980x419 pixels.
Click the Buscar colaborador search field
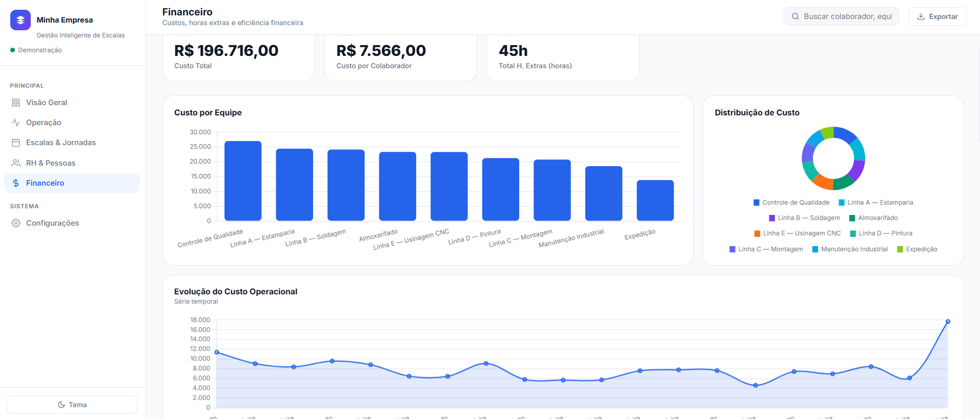pos(841,16)
